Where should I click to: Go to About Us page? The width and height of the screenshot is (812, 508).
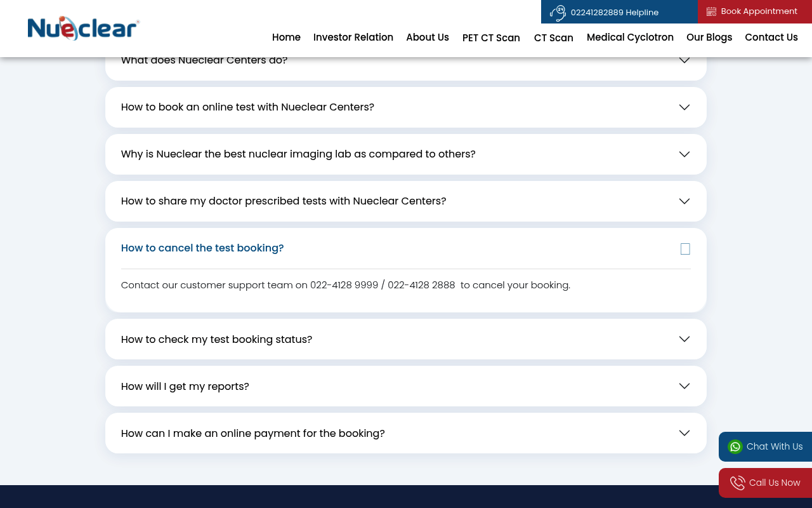428,37
